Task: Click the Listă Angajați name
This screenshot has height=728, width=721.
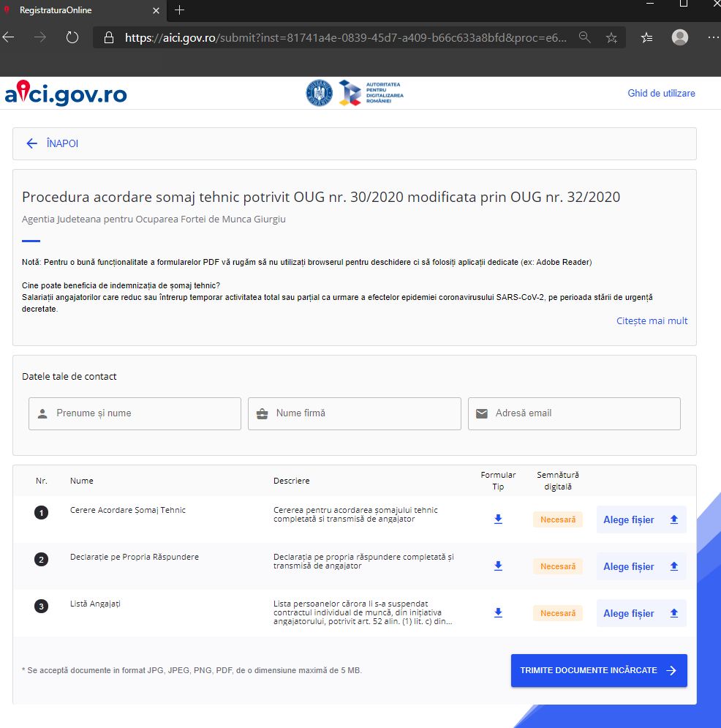Action: coord(95,604)
